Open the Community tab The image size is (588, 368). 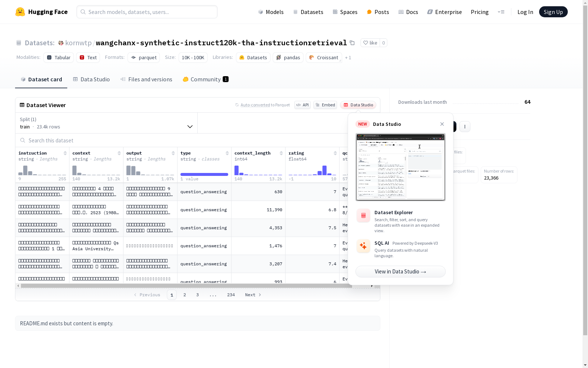click(x=205, y=79)
